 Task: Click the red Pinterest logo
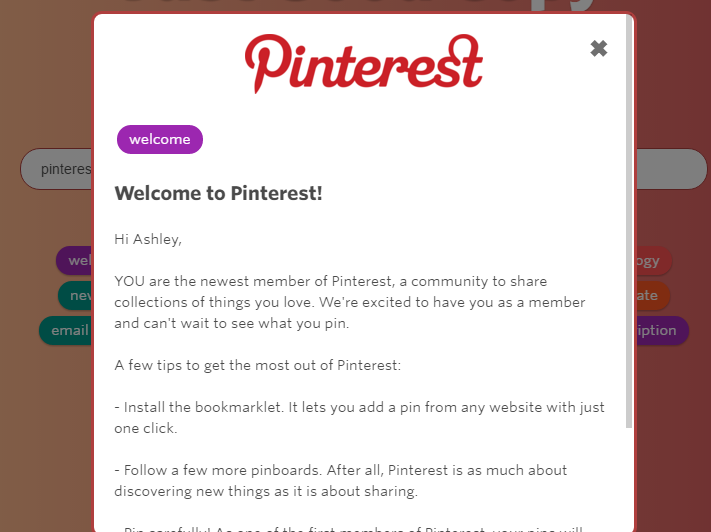click(364, 63)
